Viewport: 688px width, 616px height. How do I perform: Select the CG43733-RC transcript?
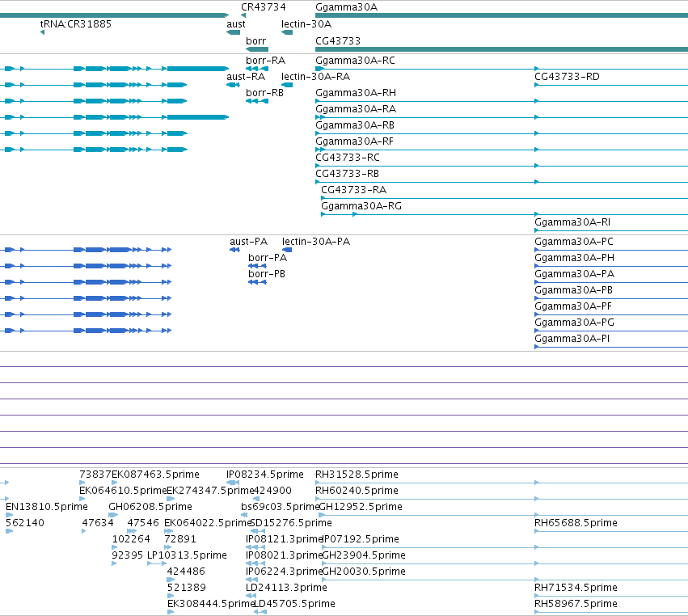tap(348, 157)
